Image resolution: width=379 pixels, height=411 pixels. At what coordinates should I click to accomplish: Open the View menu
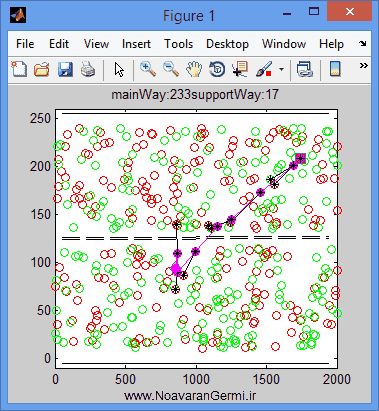[x=96, y=44]
